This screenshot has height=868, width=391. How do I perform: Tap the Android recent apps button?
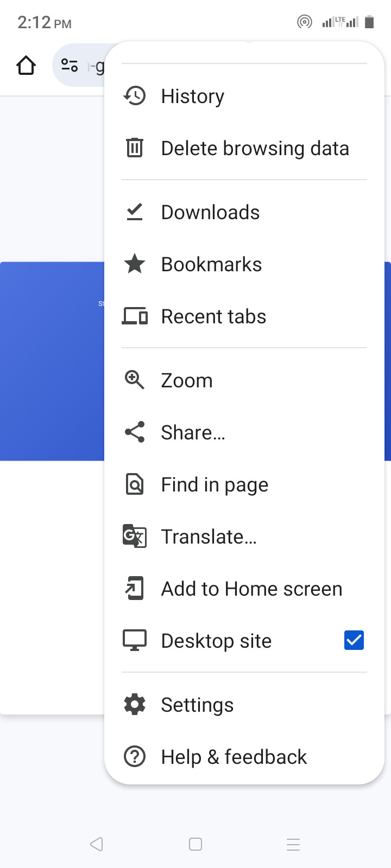[293, 844]
